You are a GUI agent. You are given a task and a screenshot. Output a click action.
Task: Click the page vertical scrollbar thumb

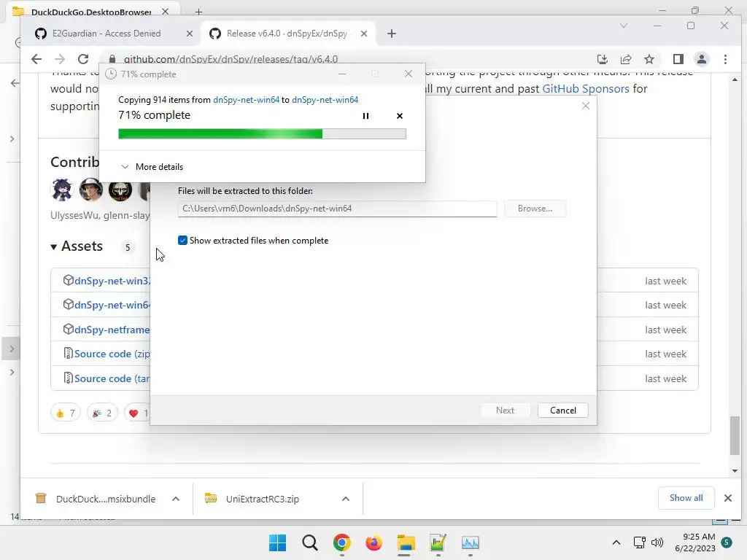click(x=735, y=436)
